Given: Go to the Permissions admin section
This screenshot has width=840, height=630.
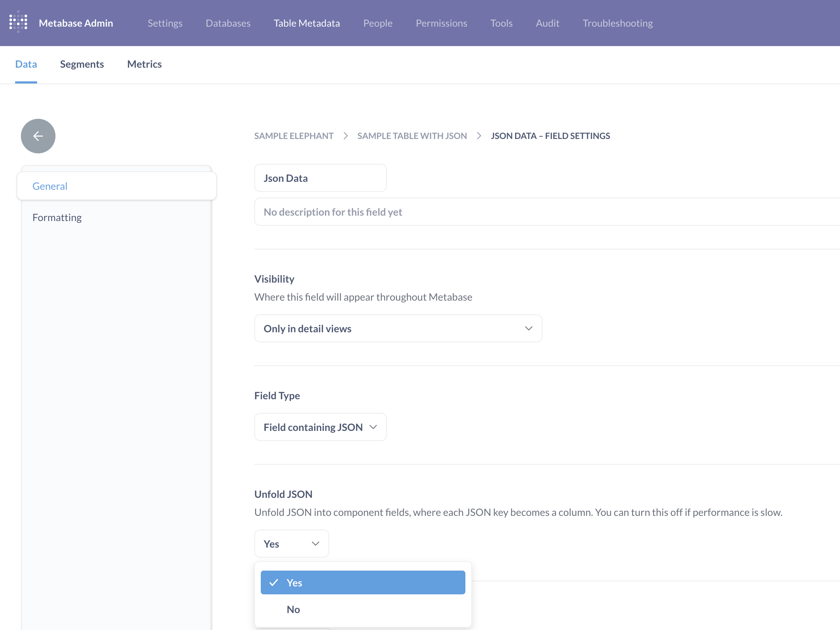Looking at the screenshot, I should (441, 23).
